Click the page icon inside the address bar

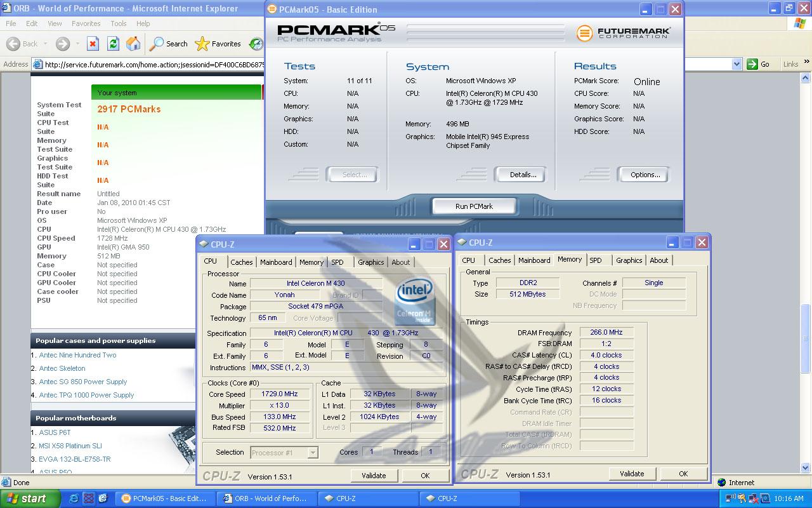37,64
